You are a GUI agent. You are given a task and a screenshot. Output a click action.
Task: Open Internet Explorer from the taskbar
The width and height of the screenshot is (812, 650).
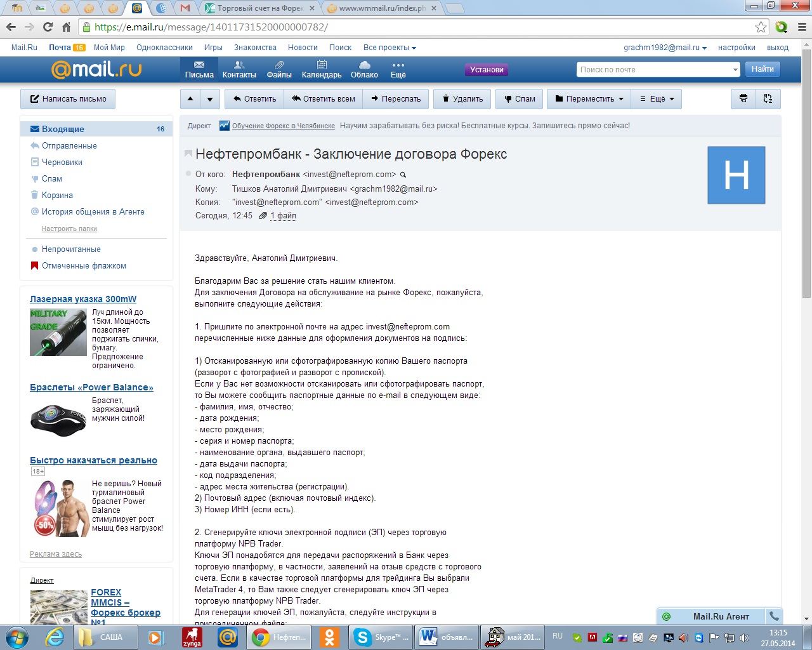[x=55, y=637]
